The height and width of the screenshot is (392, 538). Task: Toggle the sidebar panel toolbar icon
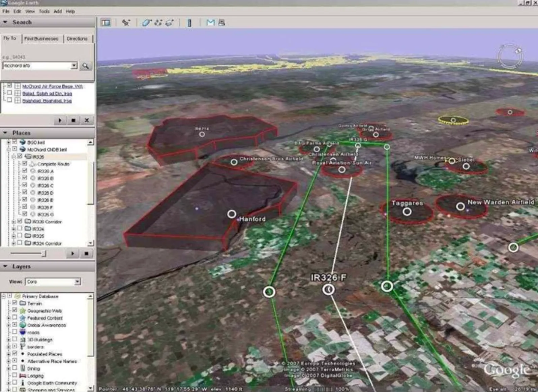coord(106,23)
